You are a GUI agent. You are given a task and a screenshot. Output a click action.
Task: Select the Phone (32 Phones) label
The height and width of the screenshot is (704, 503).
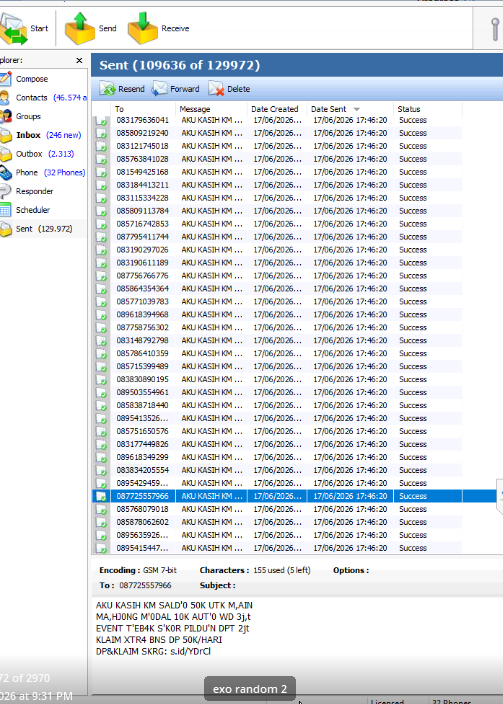pos(50,172)
